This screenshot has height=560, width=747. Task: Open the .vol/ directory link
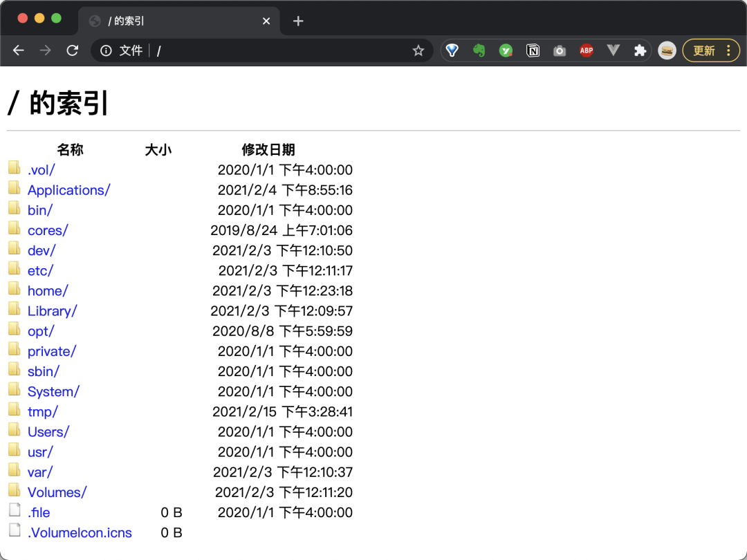[x=41, y=170]
